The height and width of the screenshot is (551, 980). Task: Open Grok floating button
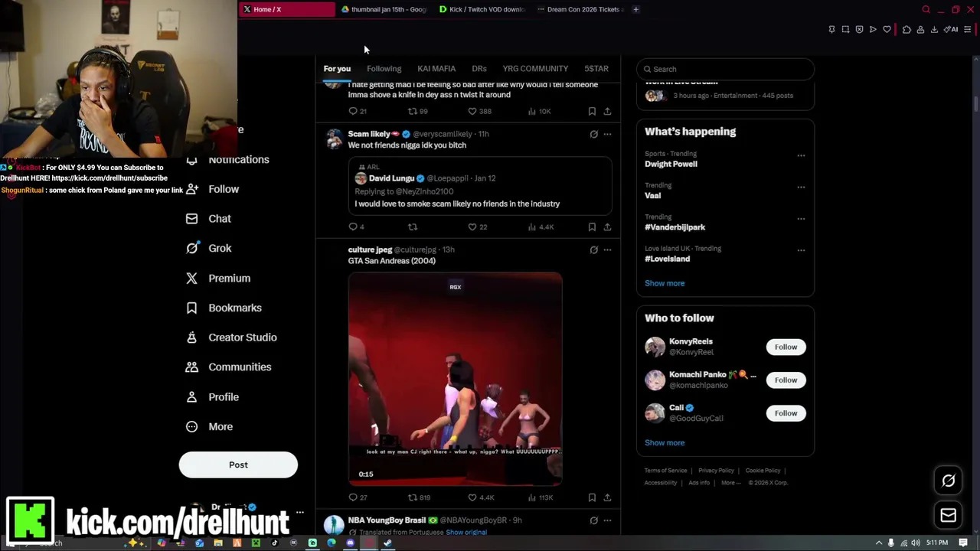[948, 481]
